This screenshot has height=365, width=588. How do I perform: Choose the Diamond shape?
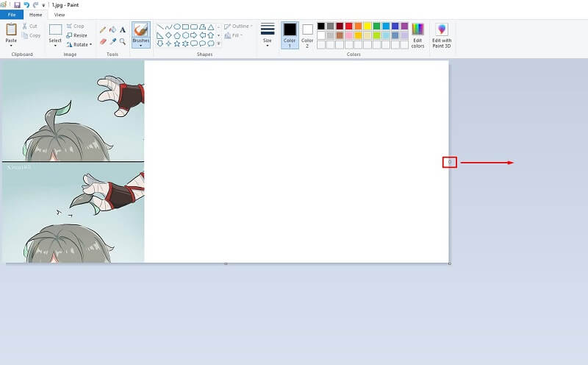[168, 35]
